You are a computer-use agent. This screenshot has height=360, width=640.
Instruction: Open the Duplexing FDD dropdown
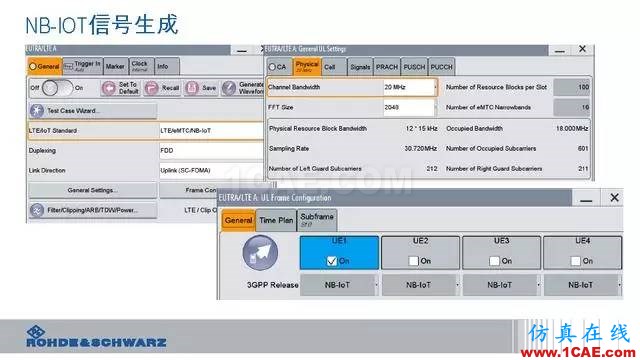click(211, 151)
